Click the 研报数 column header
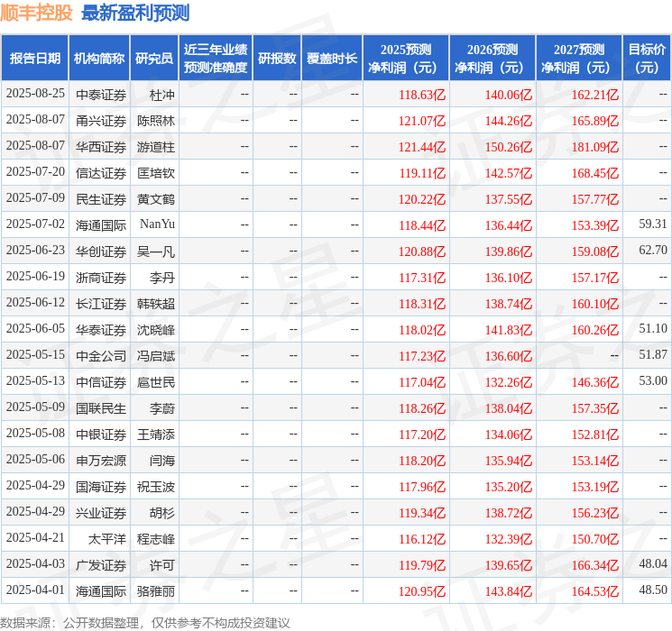672x631 pixels. click(277, 58)
